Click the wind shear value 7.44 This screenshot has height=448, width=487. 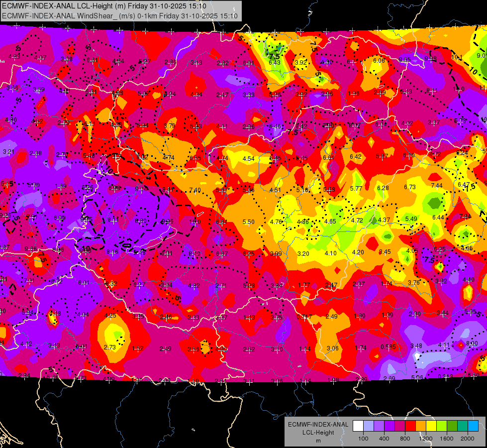point(437,185)
